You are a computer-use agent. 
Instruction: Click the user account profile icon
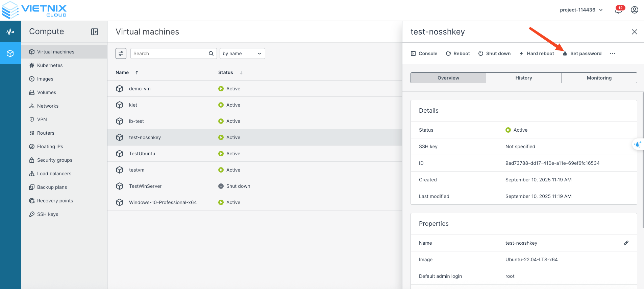click(635, 10)
